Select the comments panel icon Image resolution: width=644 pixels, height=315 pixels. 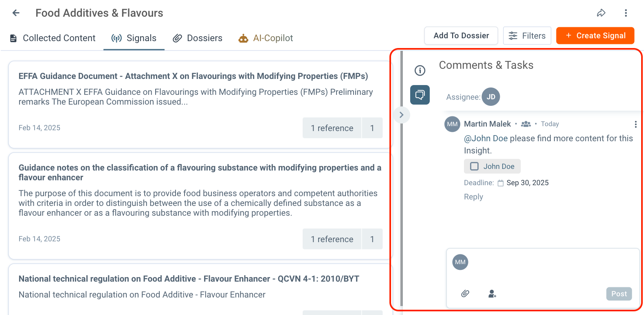click(x=420, y=95)
